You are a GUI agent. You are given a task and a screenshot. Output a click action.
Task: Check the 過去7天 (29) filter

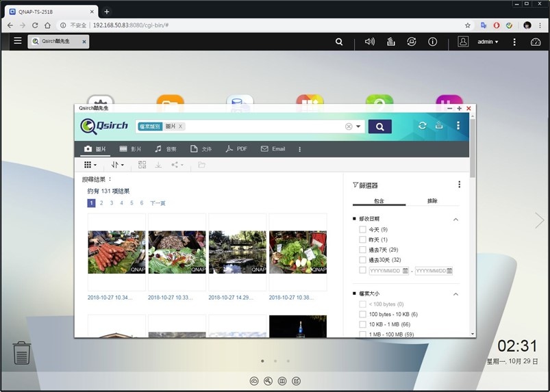pos(362,250)
